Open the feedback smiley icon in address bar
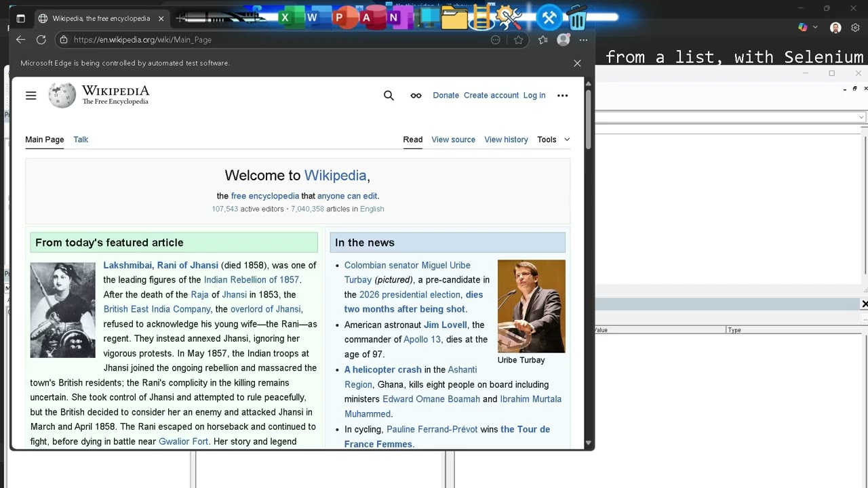The image size is (868, 488). [x=496, y=40]
